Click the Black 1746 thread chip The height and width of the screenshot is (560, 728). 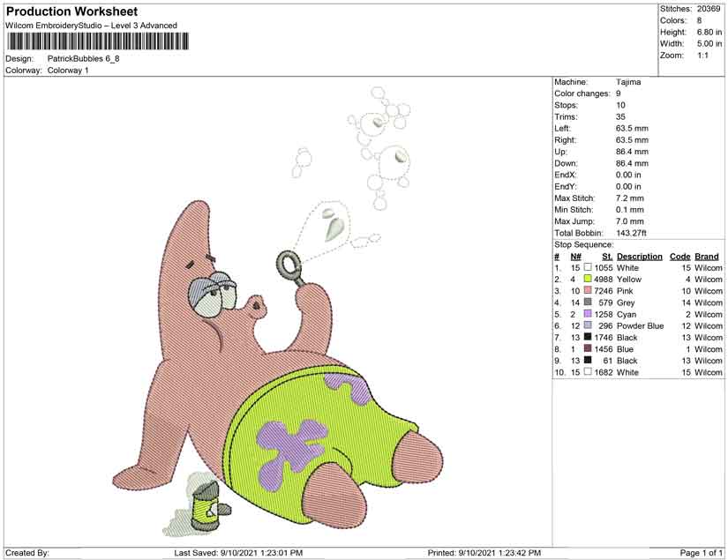(x=587, y=338)
